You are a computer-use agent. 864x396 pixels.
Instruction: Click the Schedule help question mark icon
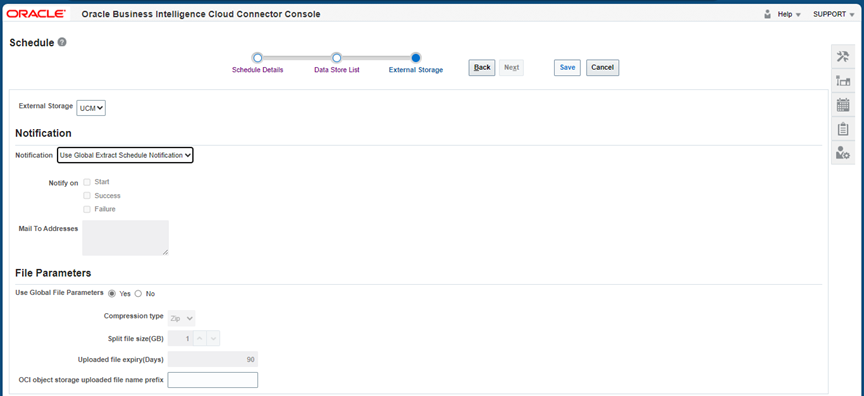pyautogui.click(x=62, y=42)
